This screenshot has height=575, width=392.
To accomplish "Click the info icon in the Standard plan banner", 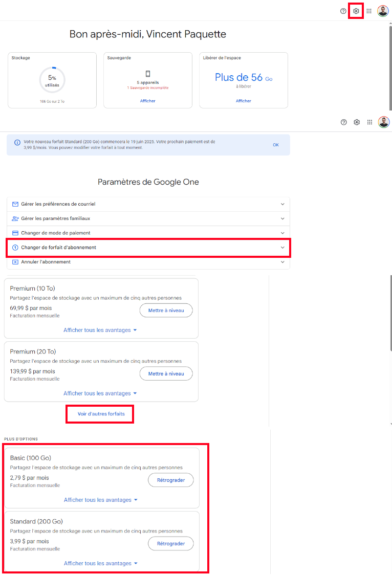I will tap(17, 143).
